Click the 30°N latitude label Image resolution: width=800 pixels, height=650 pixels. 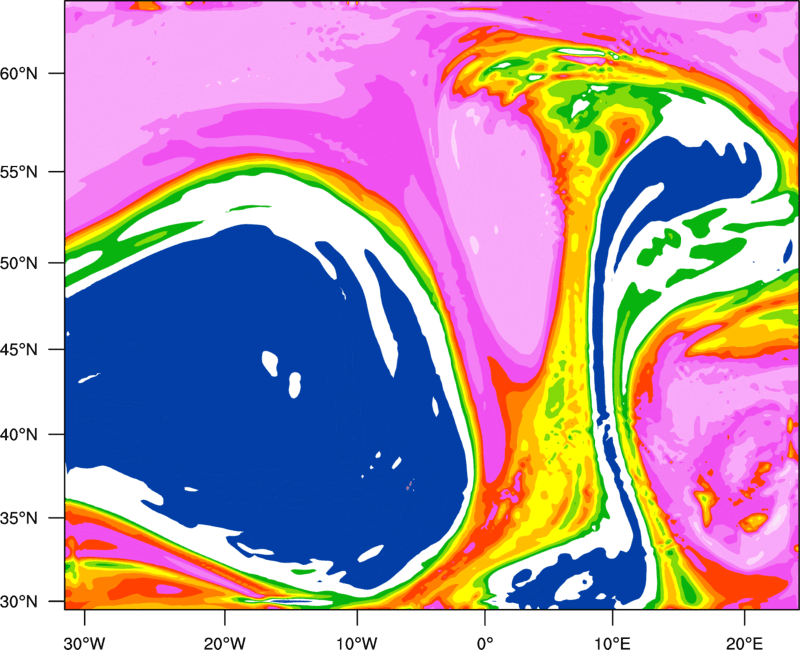click(x=19, y=602)
